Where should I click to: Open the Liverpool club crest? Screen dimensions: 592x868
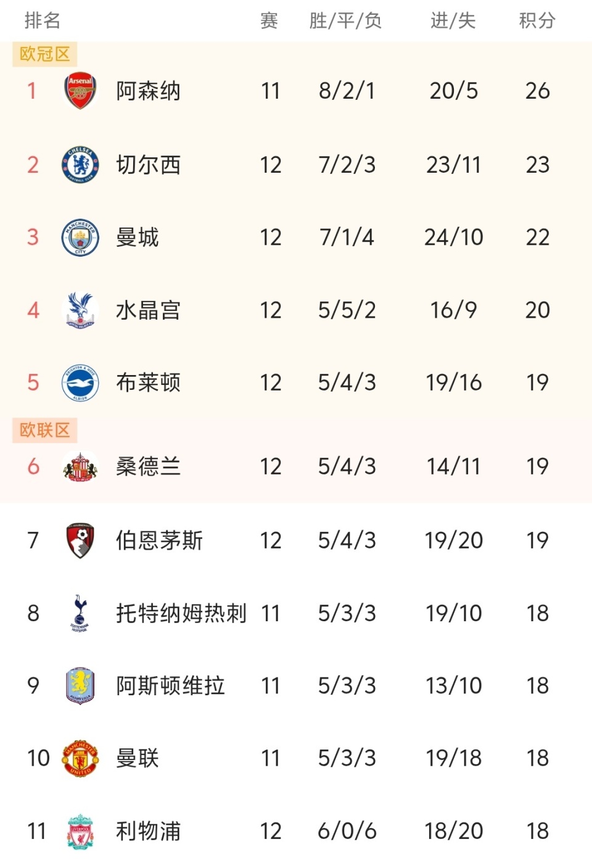coord(80,831)
